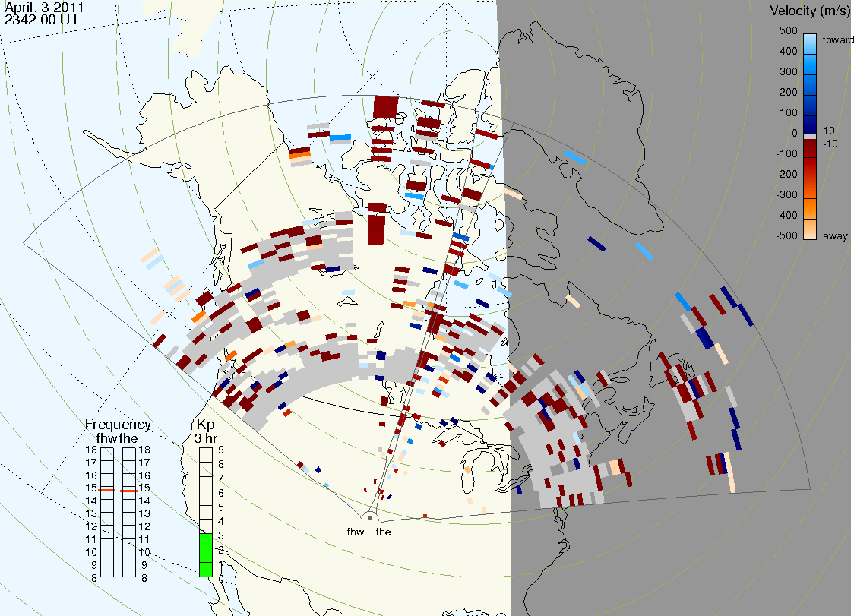Click the 'Frequency' legend heading
Image resolution: width=854 pixels, height=616 pixels.
click(x=118, y=425)
